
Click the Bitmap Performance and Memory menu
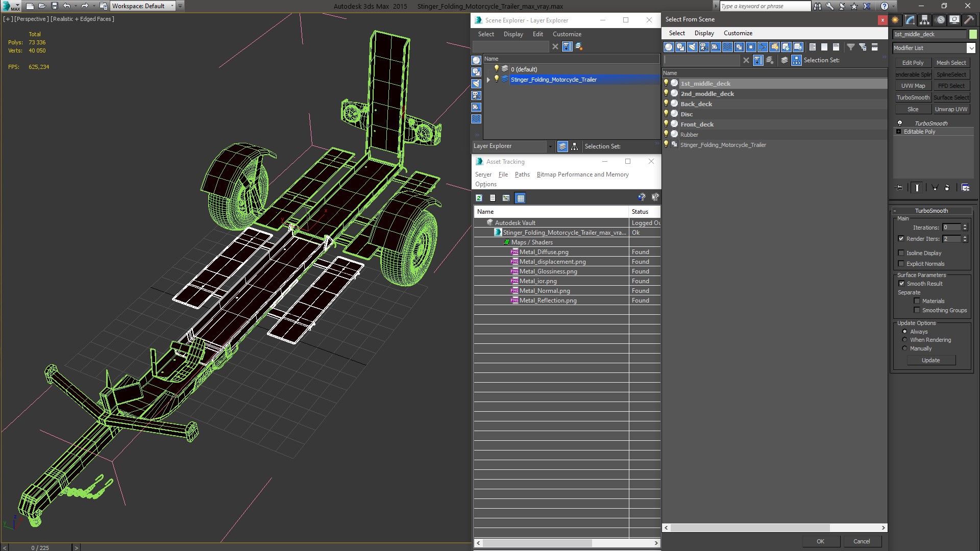[x=582, y=174]
